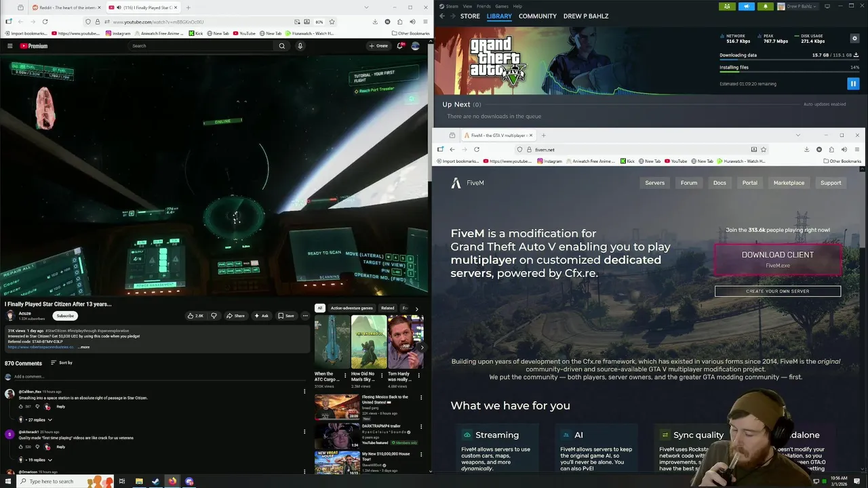
Task: Open FiveM Portal nav link
Action: point(749,182)
